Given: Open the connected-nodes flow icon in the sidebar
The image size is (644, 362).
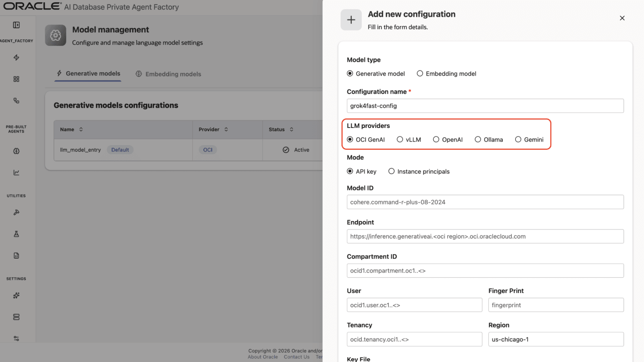Looking at the screenshot, I should click(16, 101).
